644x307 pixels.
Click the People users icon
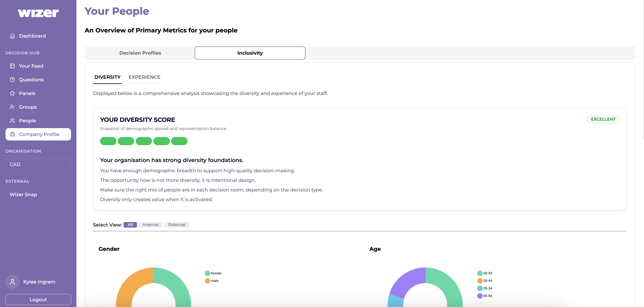pyautogui.click(x=12, y=121)
